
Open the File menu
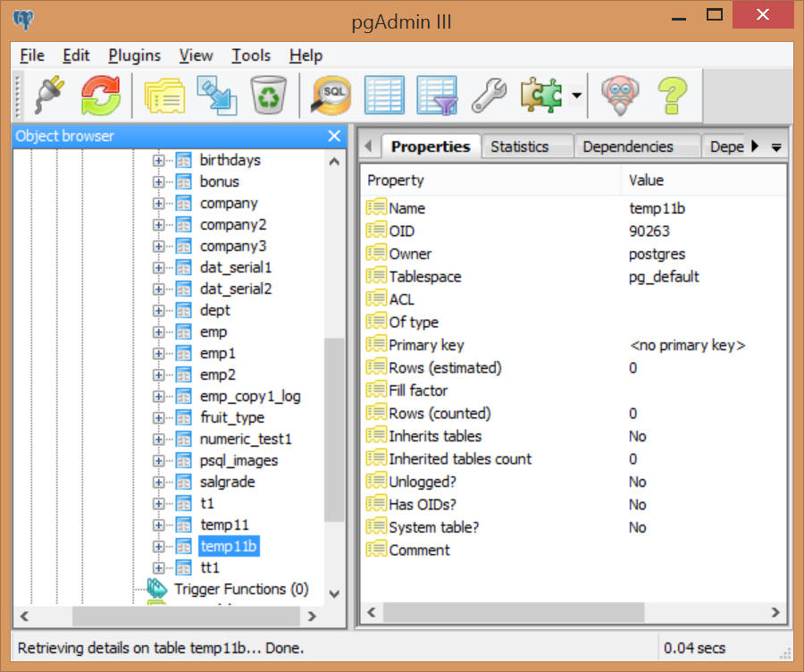tap(32, 55)
